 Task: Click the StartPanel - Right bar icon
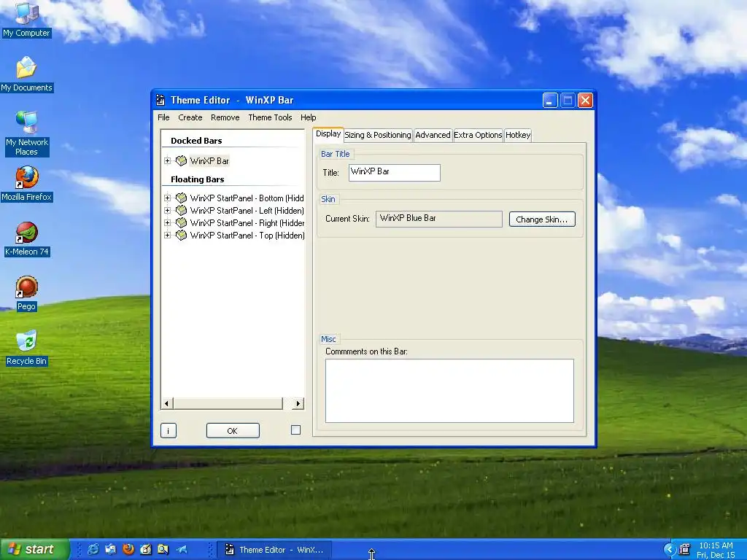[x=181, y=222]
